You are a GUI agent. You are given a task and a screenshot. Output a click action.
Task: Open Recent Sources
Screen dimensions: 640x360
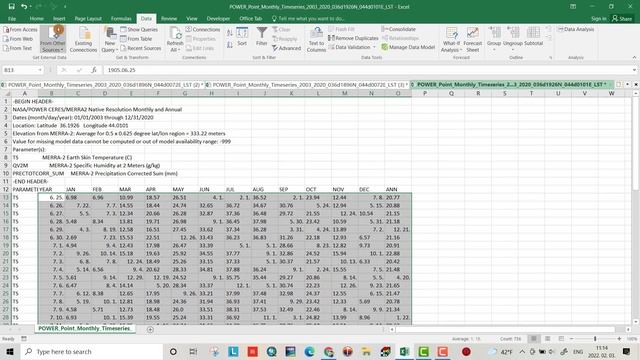point(141,48)
